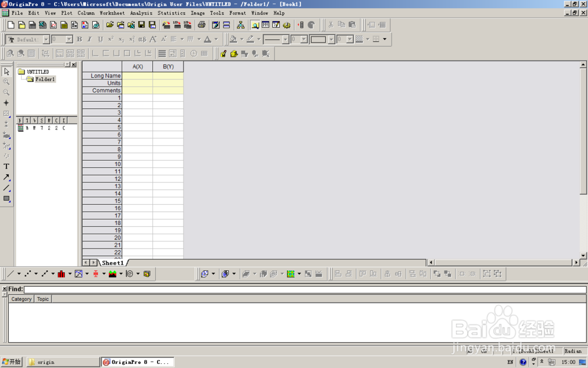Select the Line drawing tool
The image size is (588, 368).
[x=6, y=188]
